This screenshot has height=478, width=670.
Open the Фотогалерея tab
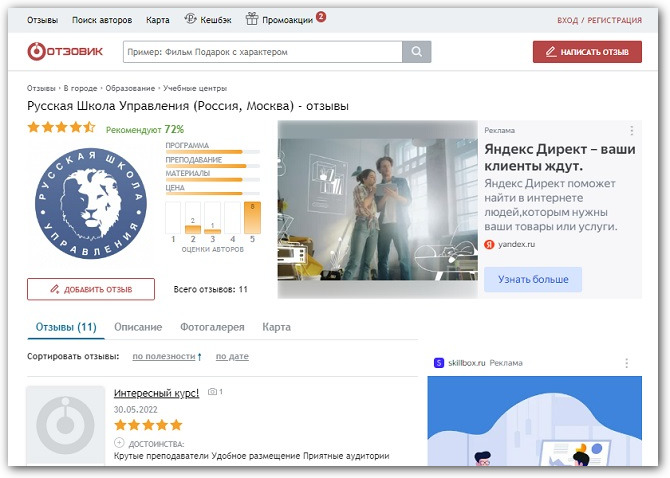click(212, 327)
